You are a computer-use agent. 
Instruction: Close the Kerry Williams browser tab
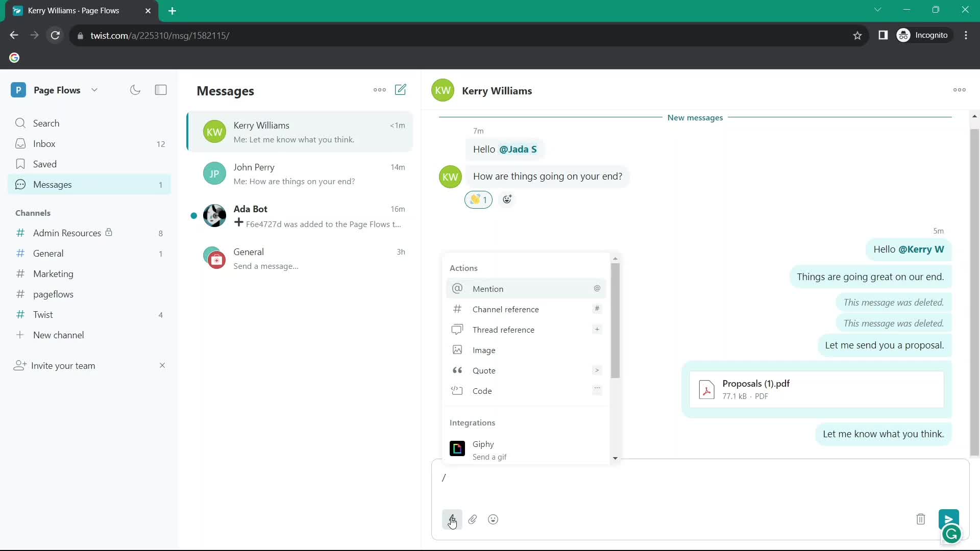(148, 11)
